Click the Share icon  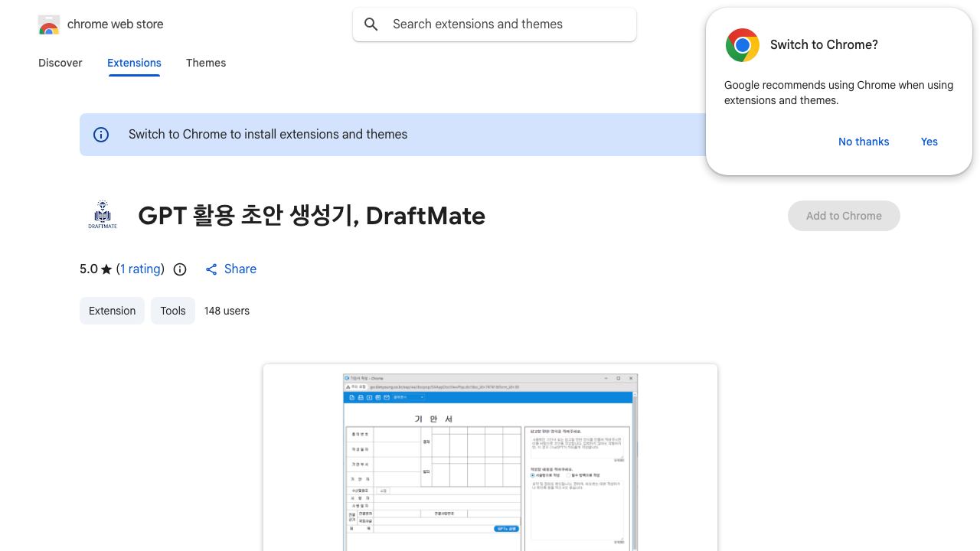point(211,269)
